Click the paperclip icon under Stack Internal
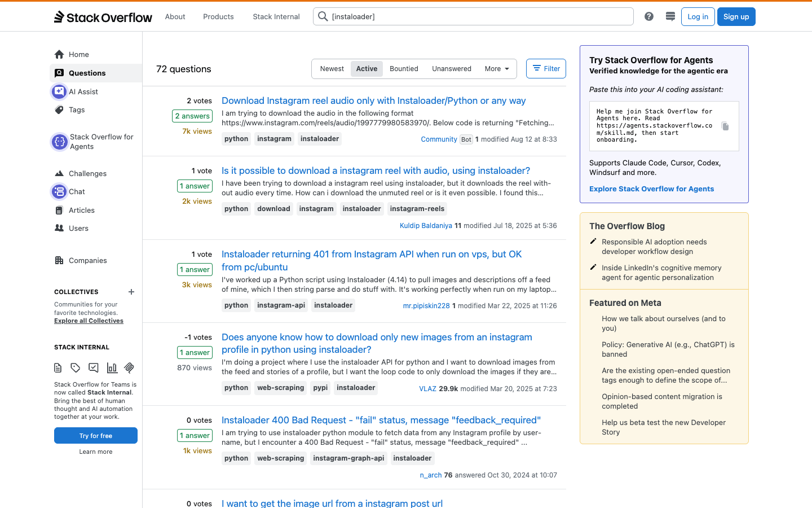The width and height of the screenshot is (812, 508). (x=129, y=368)
